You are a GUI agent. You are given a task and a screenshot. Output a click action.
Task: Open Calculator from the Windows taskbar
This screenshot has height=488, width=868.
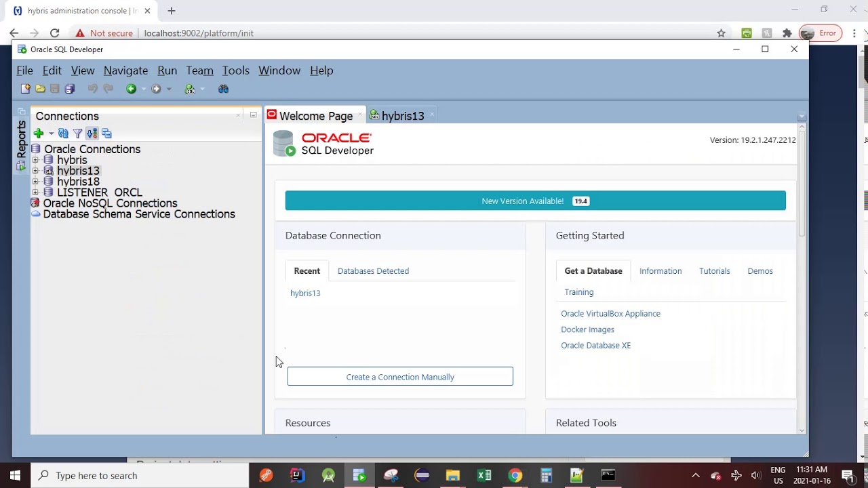tap(546, 475)
